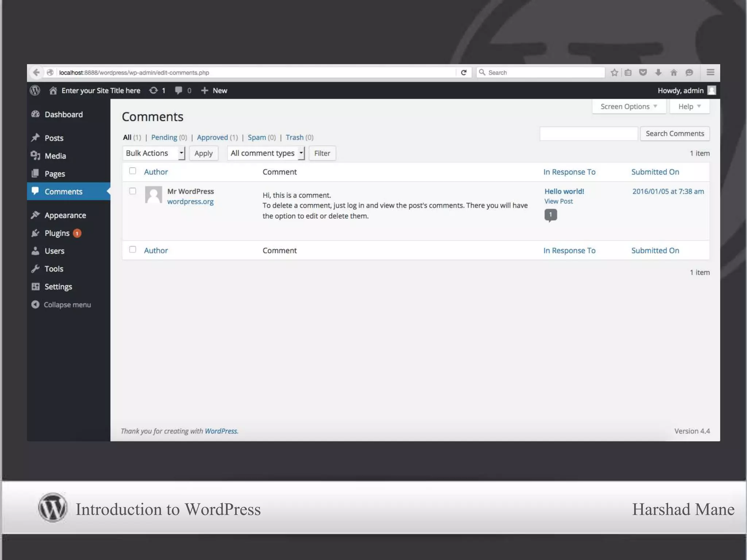Click the Appearance paintbrush icon
The image size is (747, 560).
pos(35,215)
